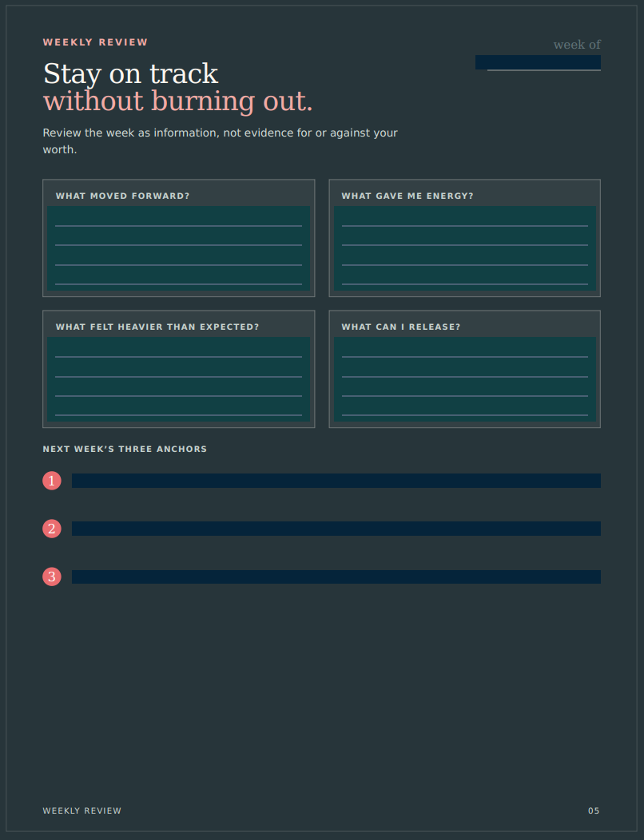Click the 'WHAT FELT HEAVIER THAN EXPECTED?' label
The image size is (644, 840).
coord(157,327)
